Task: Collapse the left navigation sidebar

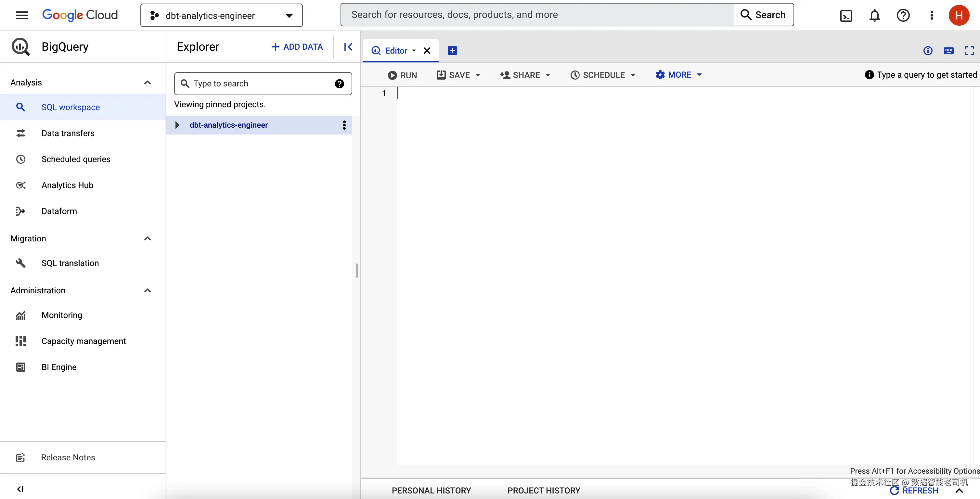Action: pyautogui.click(x=20, y=489)
